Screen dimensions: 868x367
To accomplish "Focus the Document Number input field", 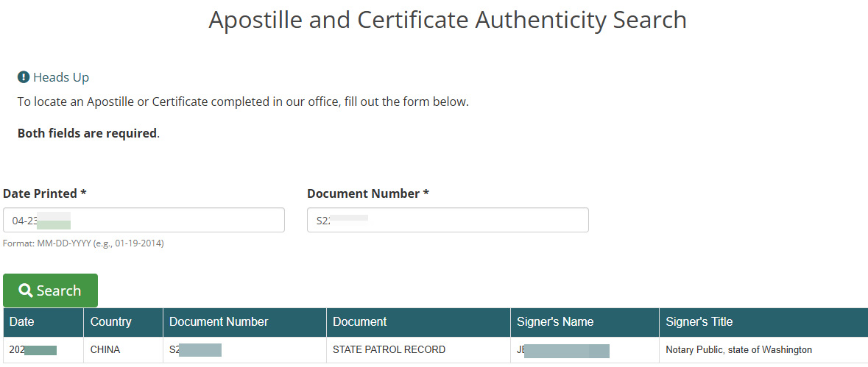I will click(448, 220).
